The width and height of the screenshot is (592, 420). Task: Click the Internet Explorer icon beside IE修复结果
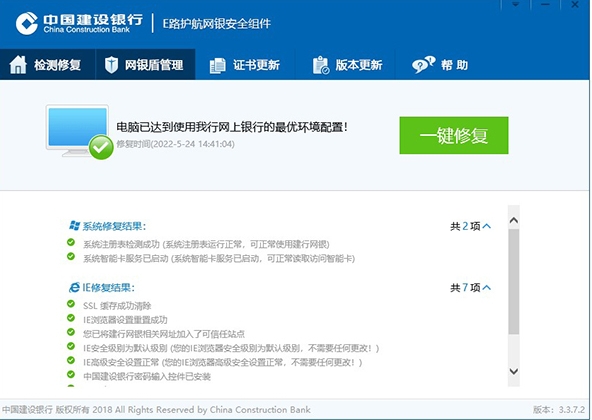click(x=74, y=287)
